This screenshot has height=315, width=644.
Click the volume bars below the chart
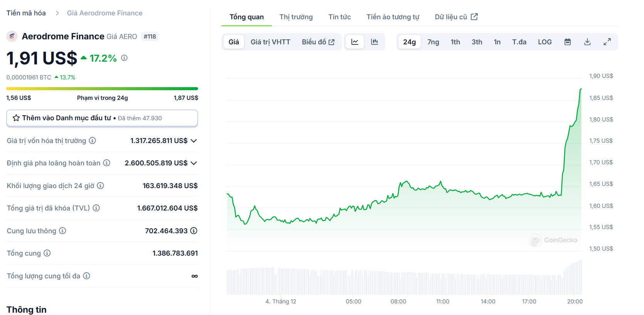point(404,278)
